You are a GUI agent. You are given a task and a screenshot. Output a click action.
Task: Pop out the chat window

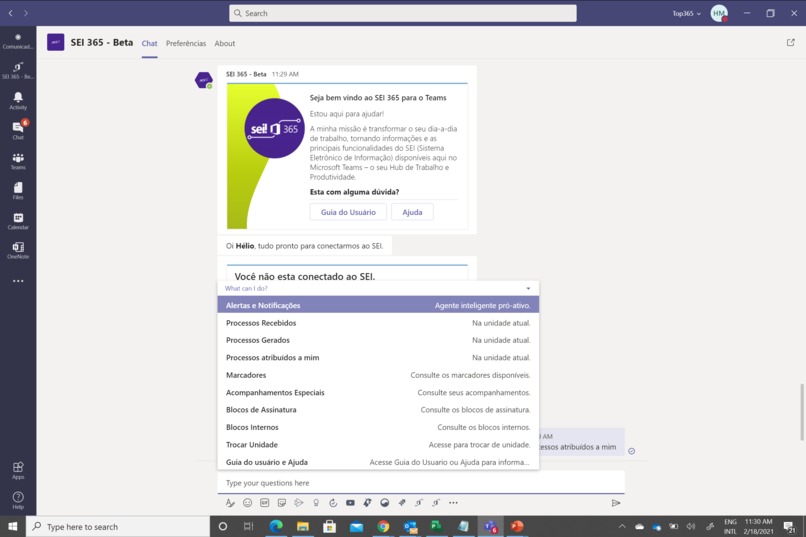click(x=791, y=43)
